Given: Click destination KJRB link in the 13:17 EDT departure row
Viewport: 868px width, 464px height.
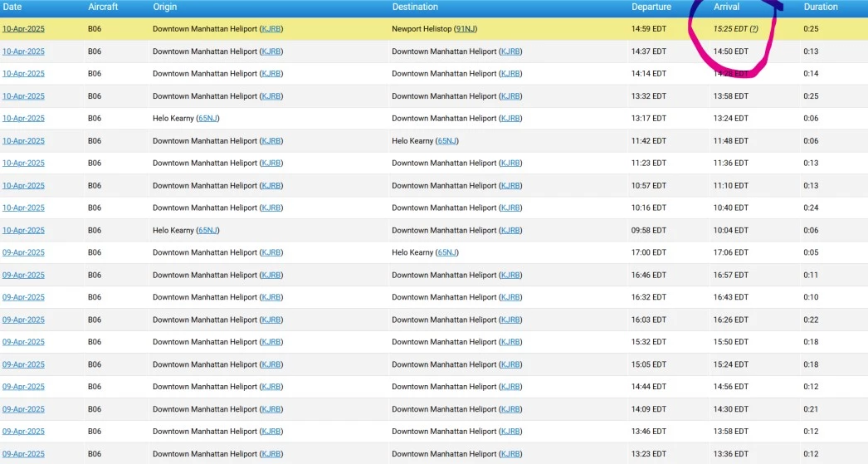Looking at the screenshot, I should point(510,119).
